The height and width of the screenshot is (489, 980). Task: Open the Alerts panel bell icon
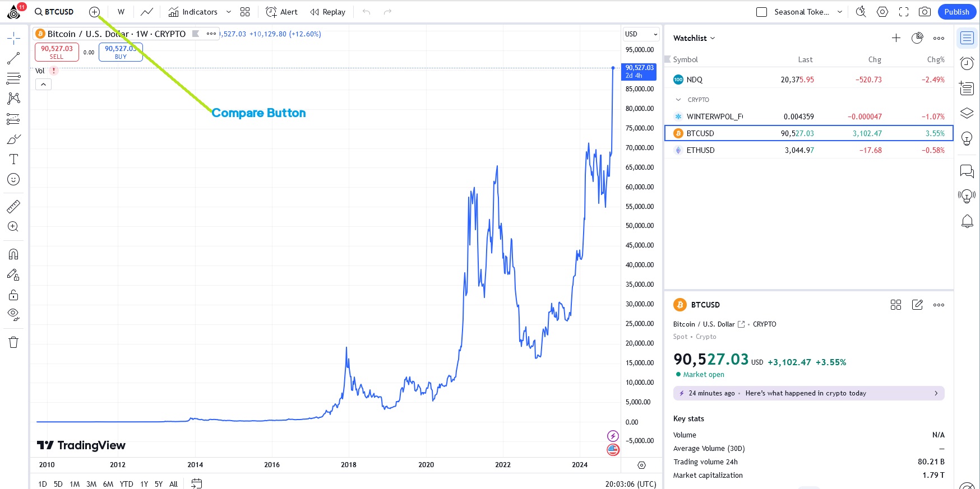(967, 222)
